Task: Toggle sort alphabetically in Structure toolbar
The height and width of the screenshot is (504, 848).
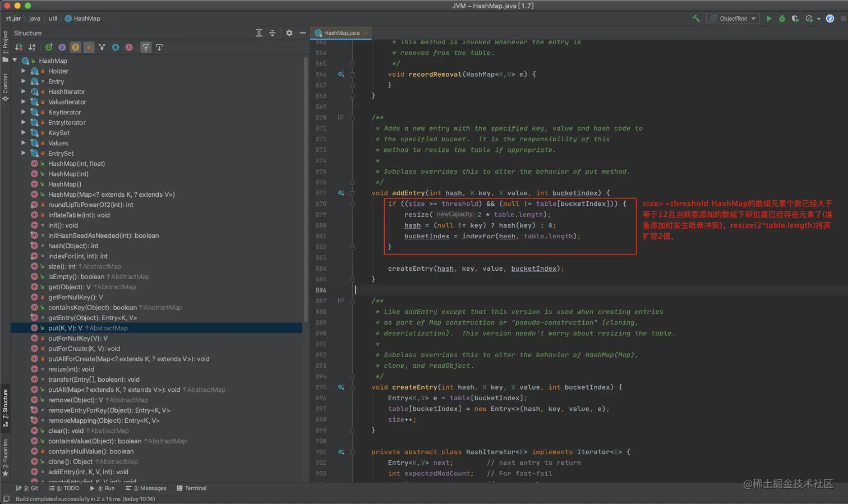Action: click(x=32, y=48)
